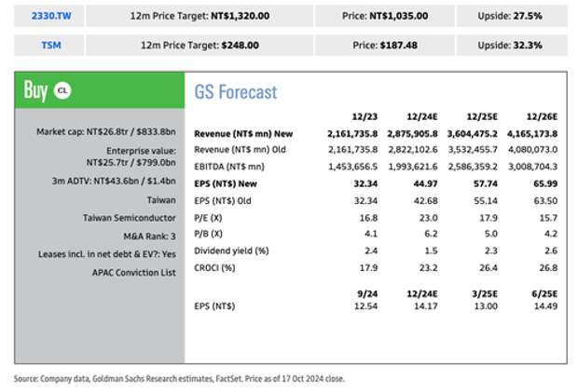Click the CL badge next to Buy
Screen dimensions: 578x392
point(62,90)
